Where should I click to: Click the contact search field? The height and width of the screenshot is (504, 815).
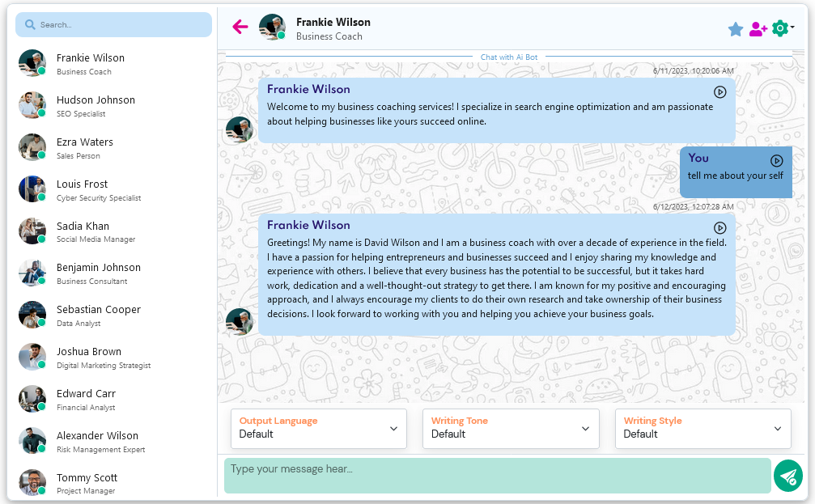tap(121, 25)
